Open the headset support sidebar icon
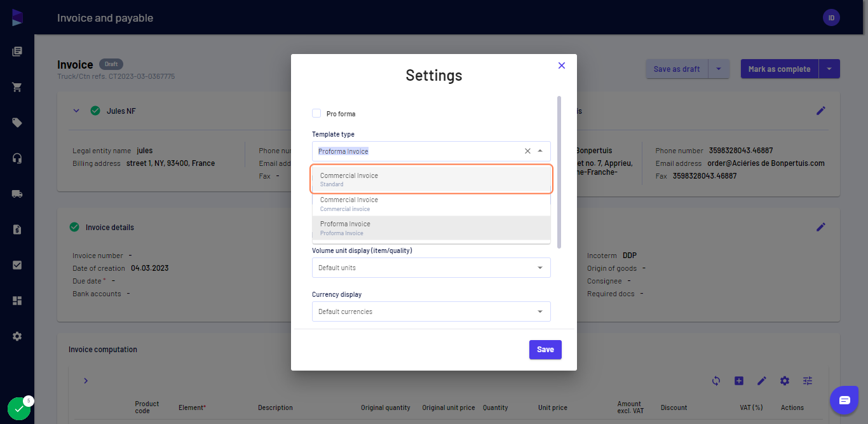 (17, 158)
